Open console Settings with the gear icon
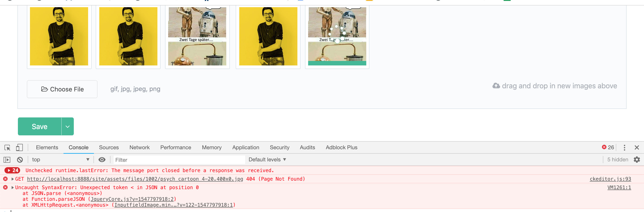 pyautogui.click(x=637, y=159)
